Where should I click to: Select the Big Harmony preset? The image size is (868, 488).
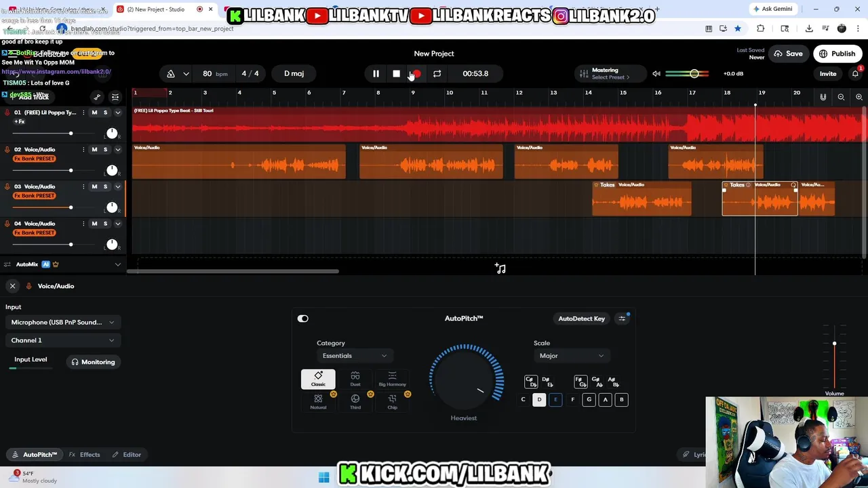(x=392, y=379)
